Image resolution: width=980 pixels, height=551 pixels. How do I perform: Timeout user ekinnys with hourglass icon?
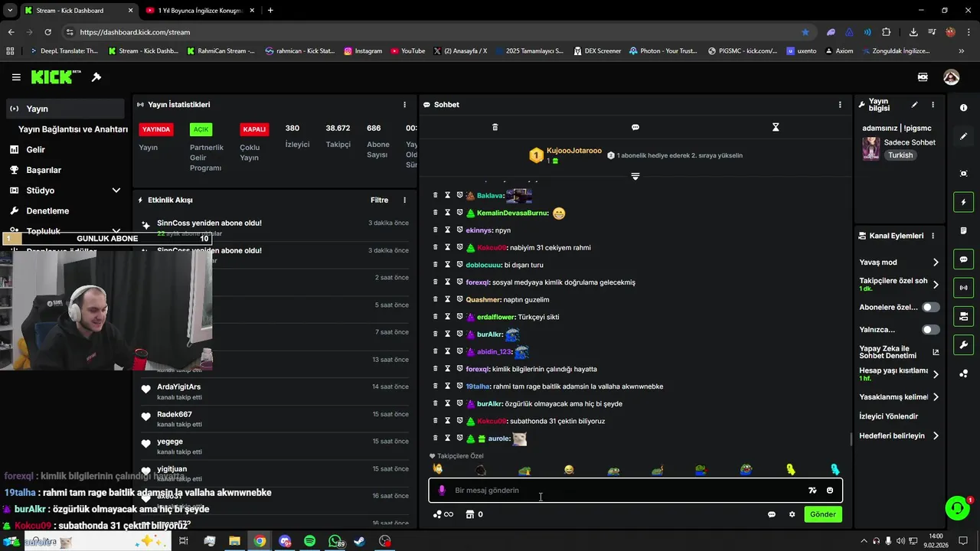[448, 230]
